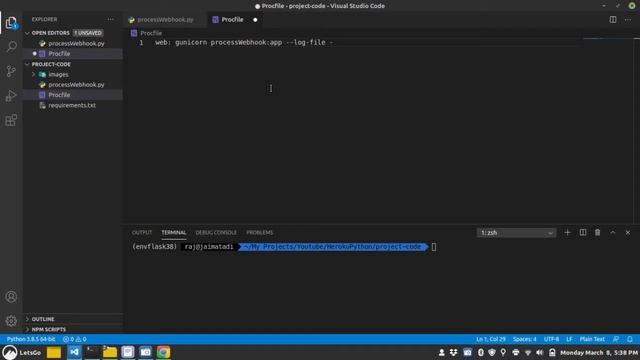Open editor more actions ellipsis

[628, 20]
